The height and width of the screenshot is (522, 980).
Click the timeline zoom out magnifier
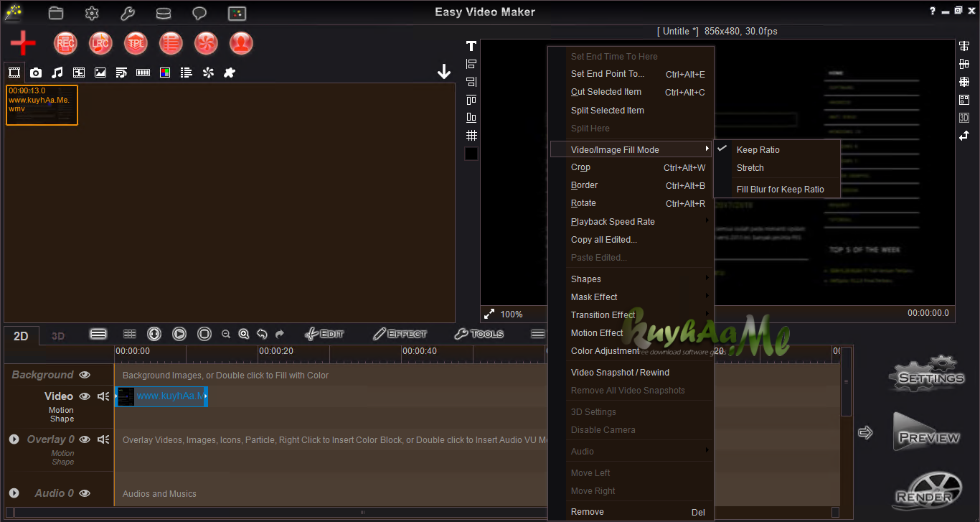[226, 334]
